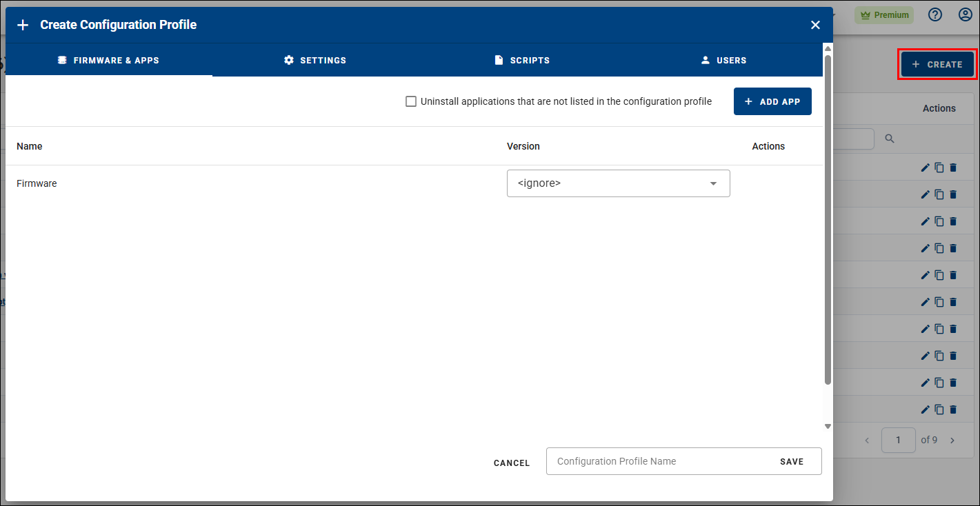Open the user account icon
Image resolution: width=980 pixels, height=506 pixels.
(x=965, y=14)
